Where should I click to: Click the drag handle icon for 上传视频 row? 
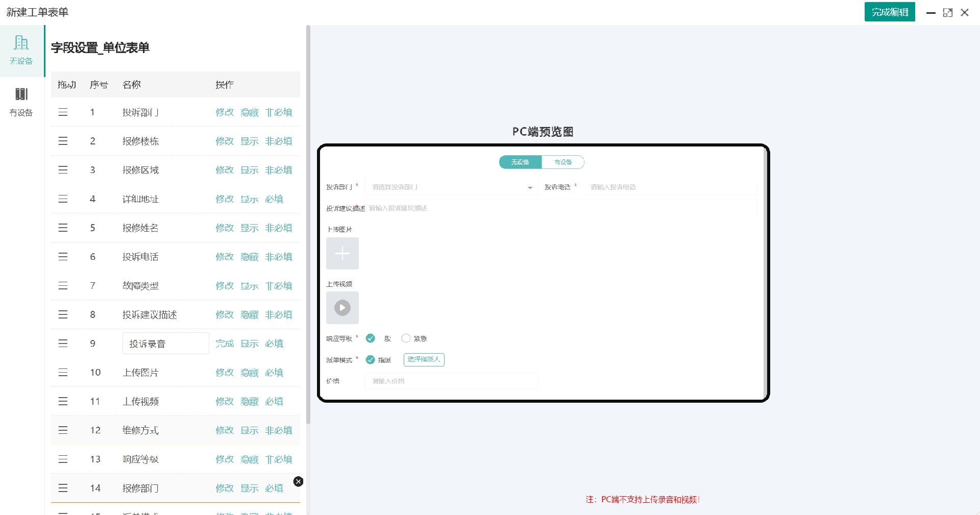click(x=63, y=401)
